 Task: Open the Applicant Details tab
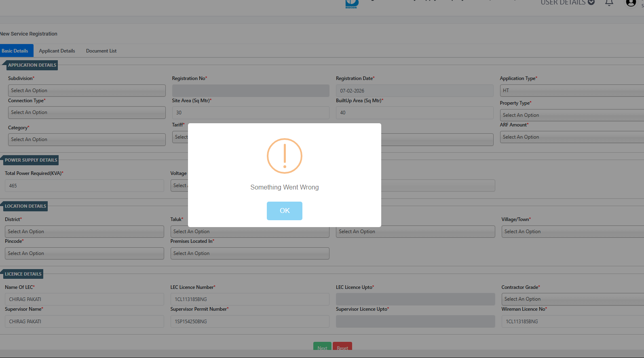coord(57,51)
